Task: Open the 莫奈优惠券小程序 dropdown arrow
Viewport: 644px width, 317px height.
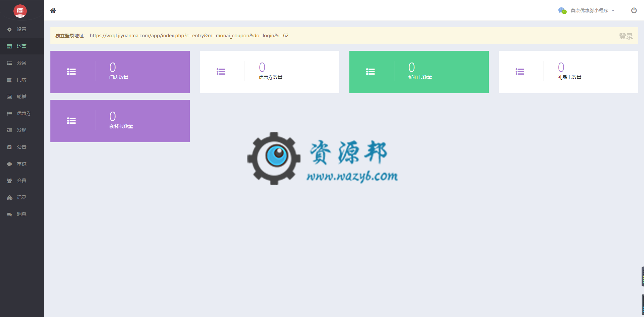Action: click(x=613, y=10)
